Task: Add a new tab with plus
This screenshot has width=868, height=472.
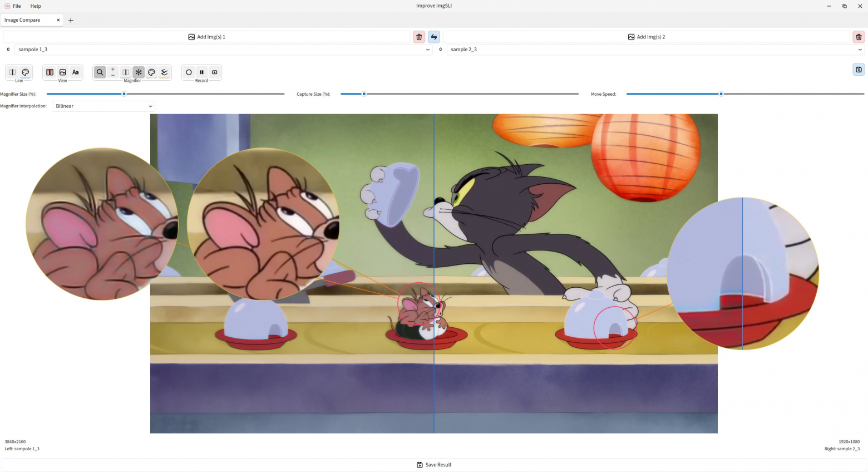Action: (x=71, y=20)
